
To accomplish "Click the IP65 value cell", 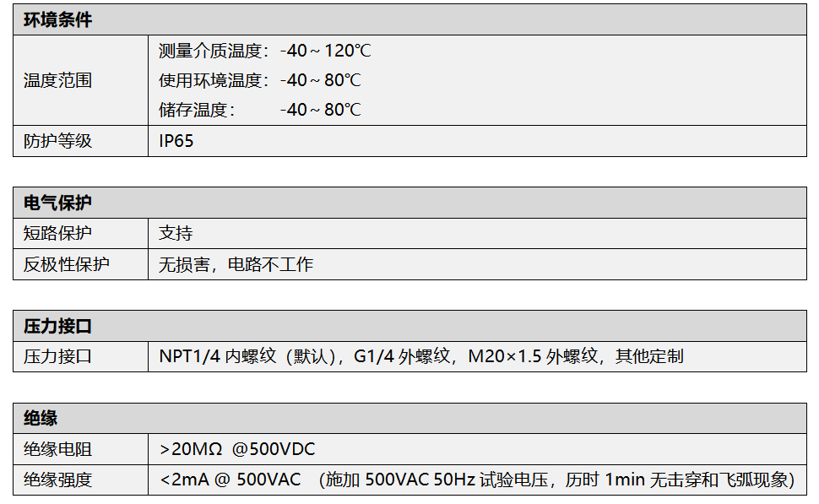I will pyautogui.click(x=477, y=141).
